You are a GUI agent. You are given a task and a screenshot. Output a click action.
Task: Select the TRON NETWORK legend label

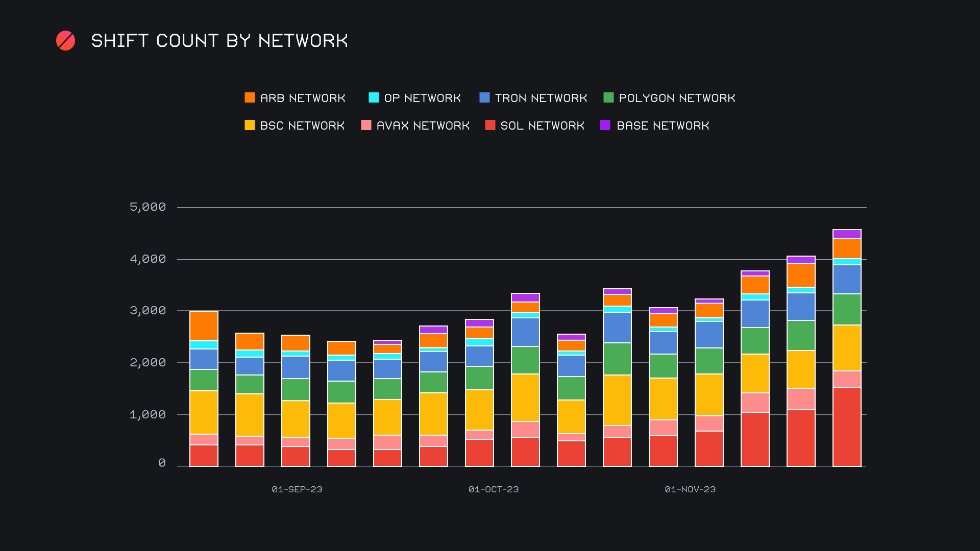click(541, 98)
